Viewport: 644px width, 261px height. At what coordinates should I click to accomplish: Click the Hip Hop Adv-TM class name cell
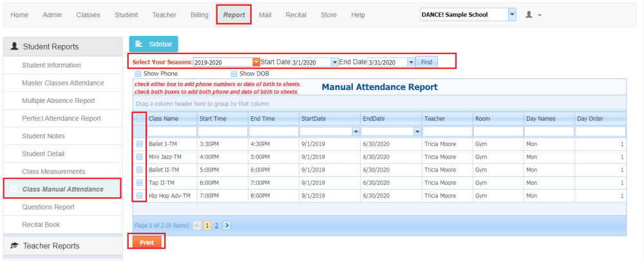pos(171,196)
